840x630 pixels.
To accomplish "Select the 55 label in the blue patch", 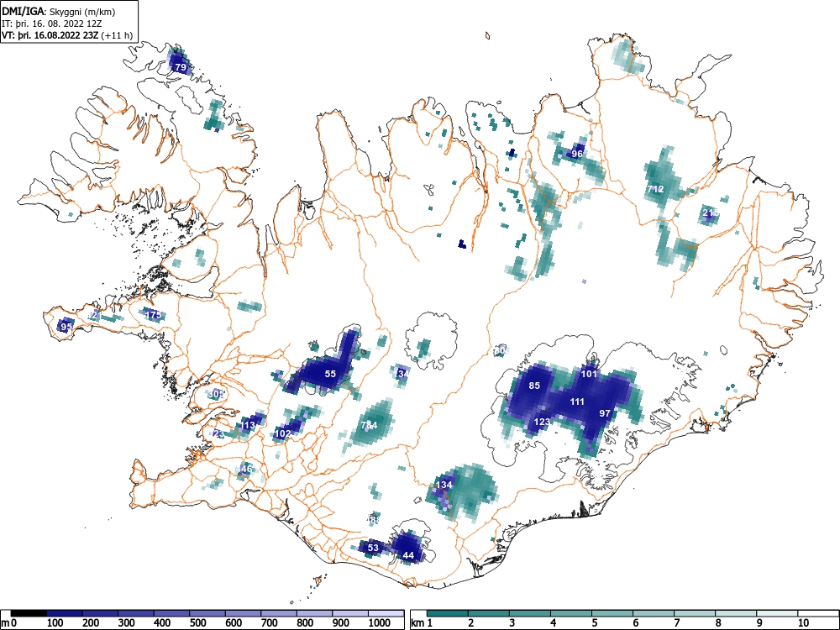I will click(x=330, y=374).
